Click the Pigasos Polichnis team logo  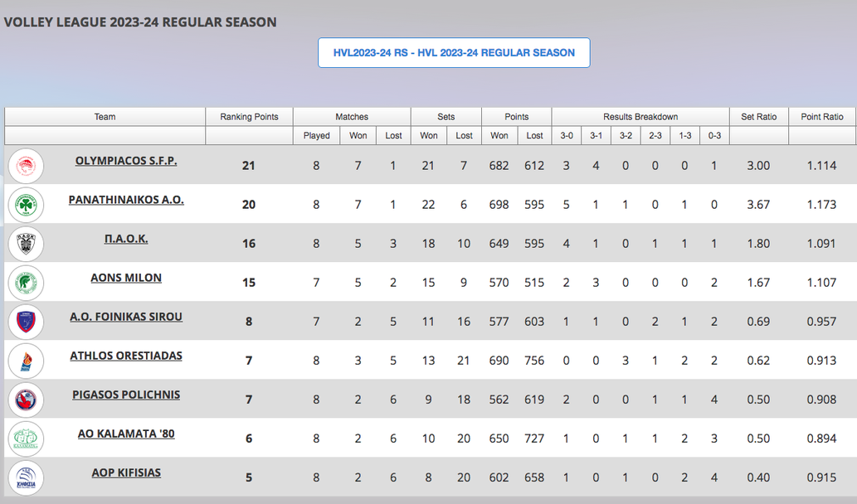click(26, 400)
